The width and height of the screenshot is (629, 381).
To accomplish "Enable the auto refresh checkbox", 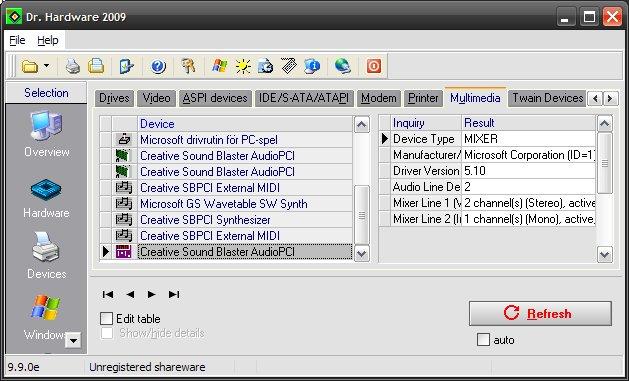I will [483, 340].
